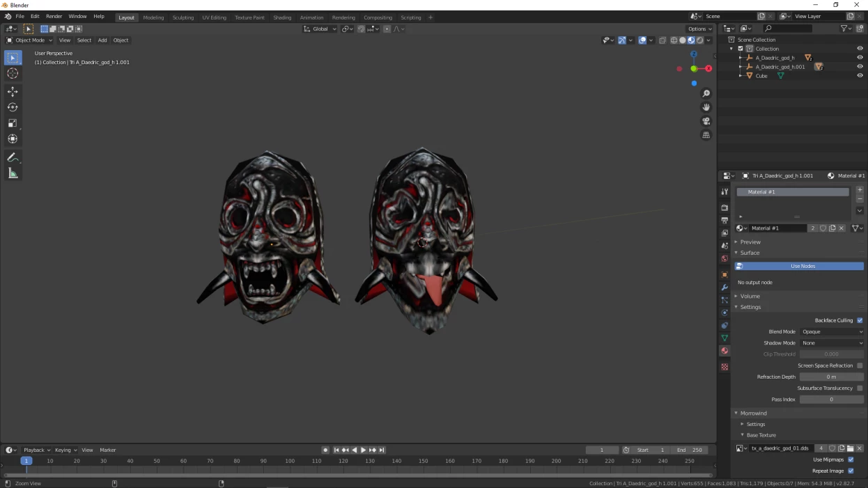Activate the Transform tool
Screen dimensions: 868x488
pyautogui.click(x=13, y=139)
